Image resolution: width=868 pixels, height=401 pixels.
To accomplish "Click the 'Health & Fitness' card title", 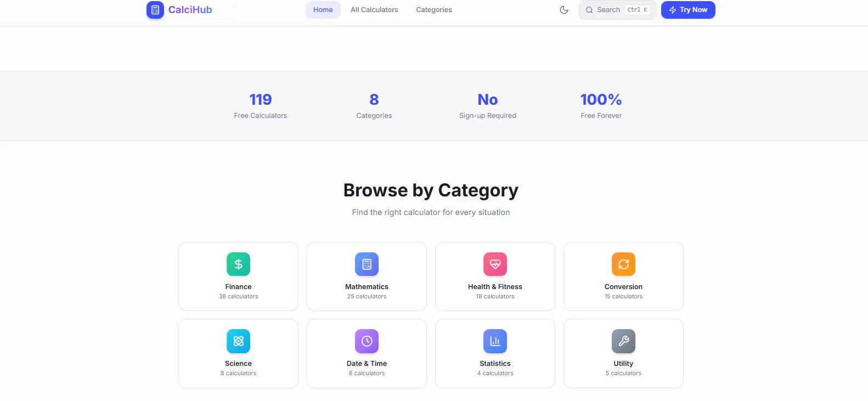I will click(495, 287).
